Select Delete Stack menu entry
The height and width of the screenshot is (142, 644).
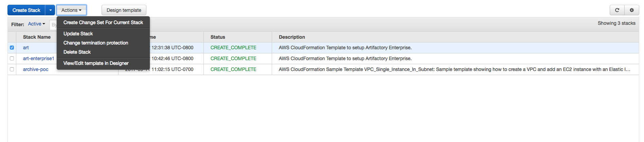(77, 52)
